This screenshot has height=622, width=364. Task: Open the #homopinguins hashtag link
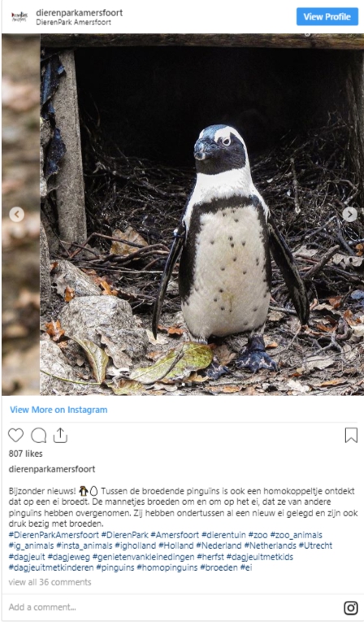point(167,568)
